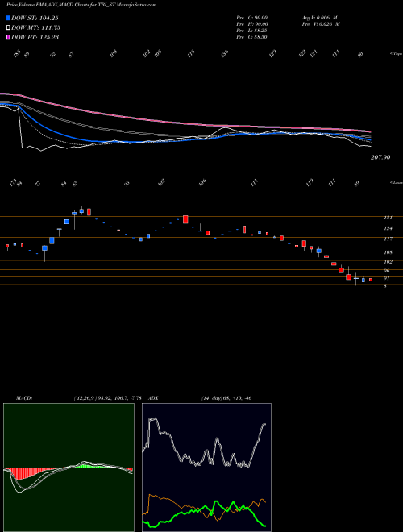Image resolution: width=403 pixels, height=532 pixels.
Task: Click the '<Lows' axis label
Action: (396, 182)
